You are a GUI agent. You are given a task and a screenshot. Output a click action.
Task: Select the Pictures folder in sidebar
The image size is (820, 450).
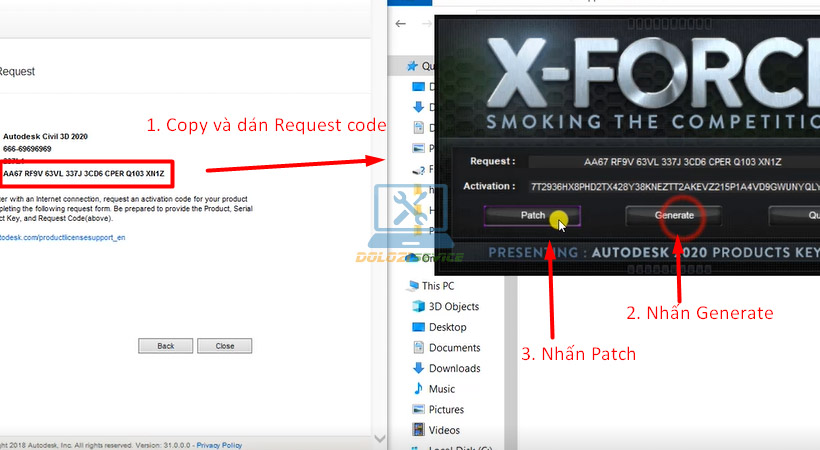446,409
